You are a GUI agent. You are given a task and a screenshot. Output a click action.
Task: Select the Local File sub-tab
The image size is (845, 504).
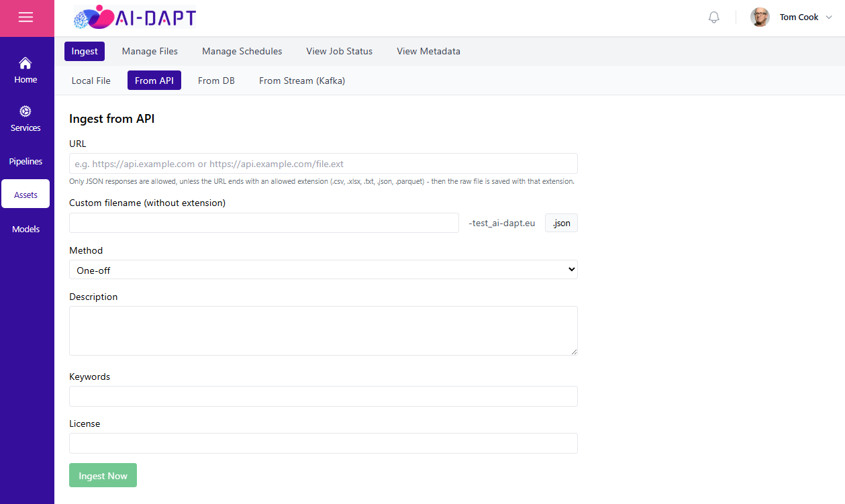(x=91, y=81)
